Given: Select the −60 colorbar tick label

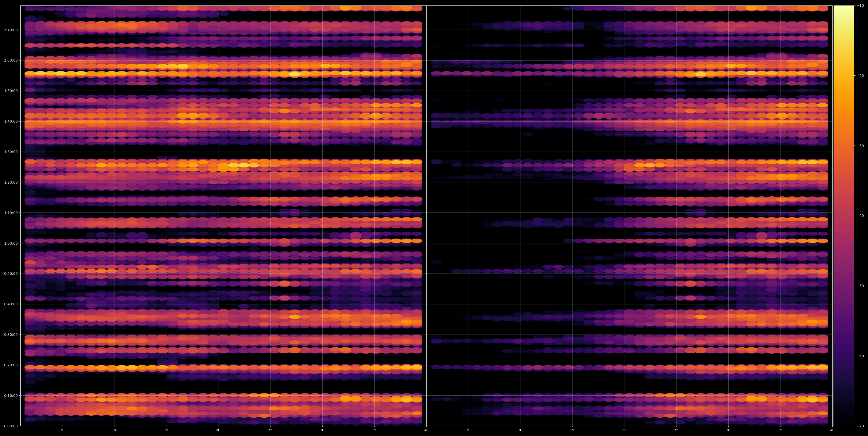Looking at the screenshot, I should point(860,356).
